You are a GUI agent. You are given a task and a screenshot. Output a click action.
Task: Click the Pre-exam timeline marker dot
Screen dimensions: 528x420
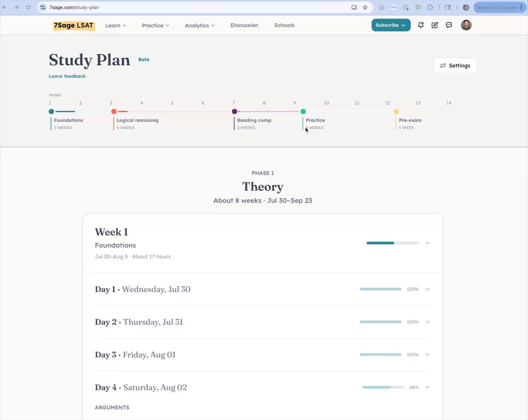click(x=396, y=111)
